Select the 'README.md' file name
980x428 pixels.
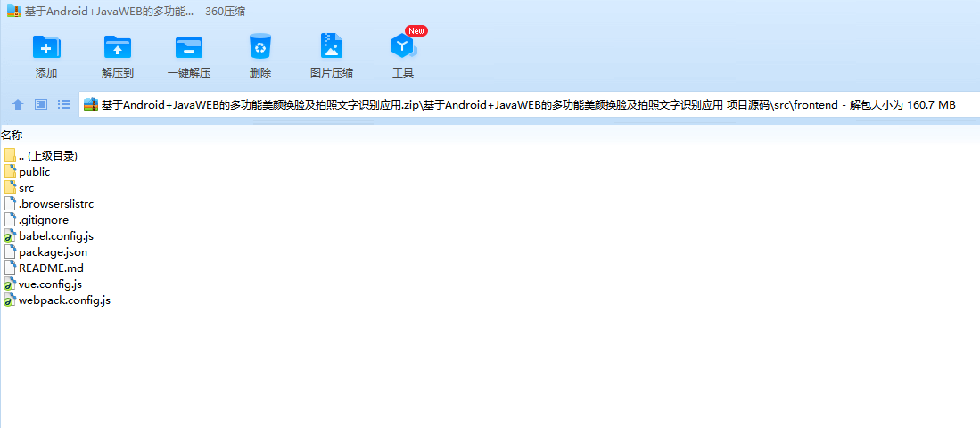[51, 268]
